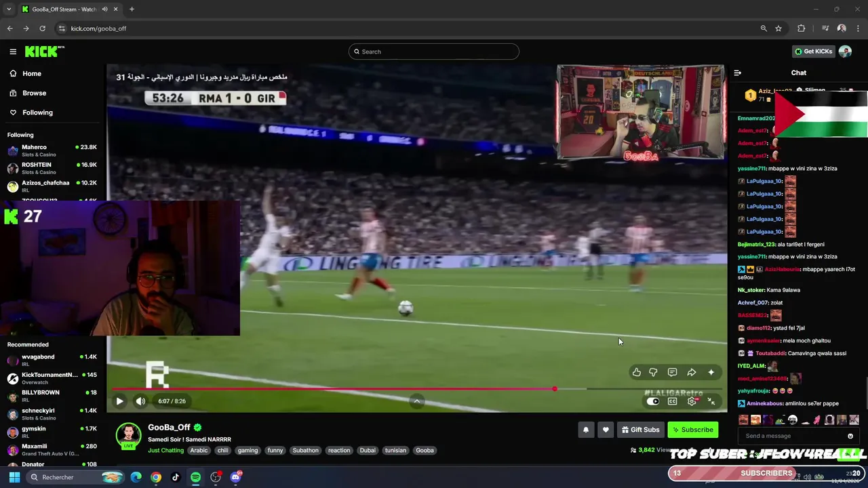The image size is (868, 488).
Task: Select the Dubai tag
Action: point(368,450)
